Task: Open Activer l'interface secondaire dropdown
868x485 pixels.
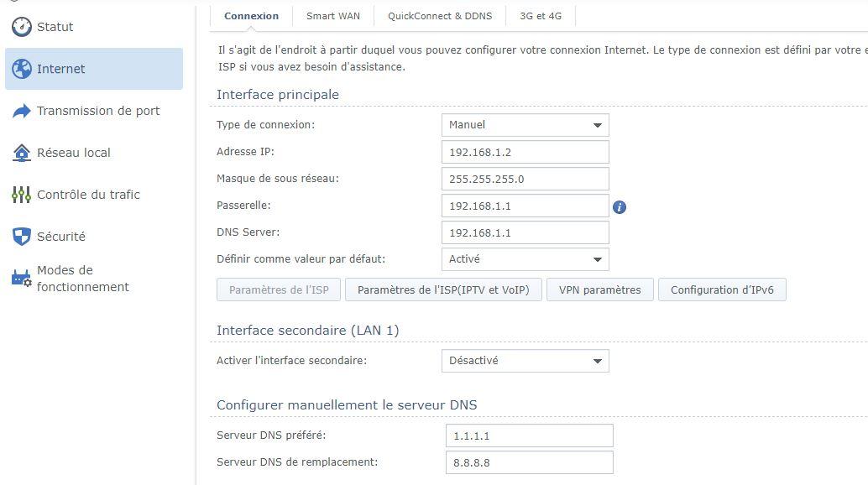Action: click(525, 361)
